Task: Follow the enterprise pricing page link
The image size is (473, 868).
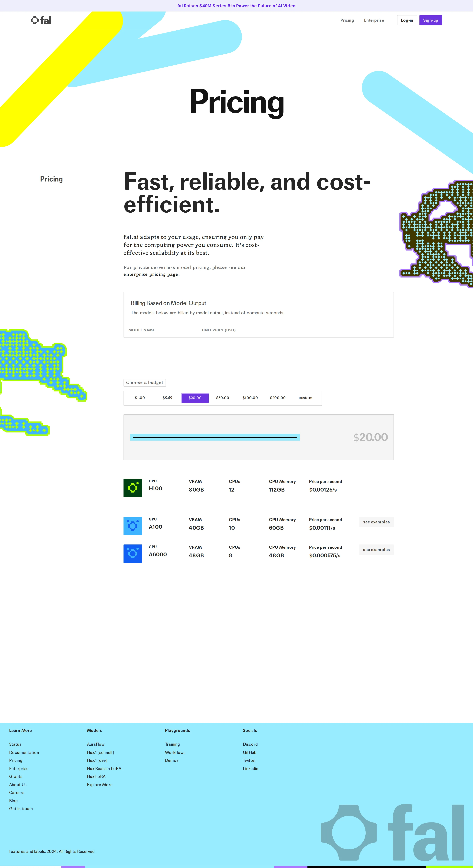Action: [151, 274]
